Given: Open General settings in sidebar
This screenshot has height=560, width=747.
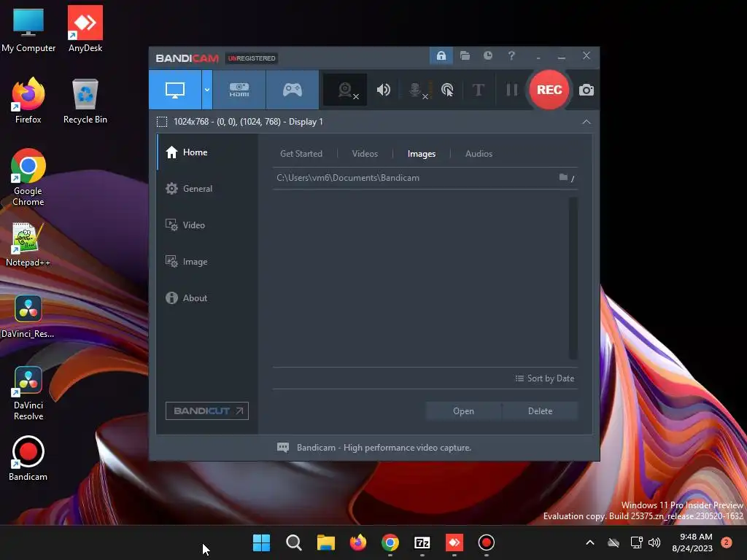Looking at the screenshot, I should (206, 189).
